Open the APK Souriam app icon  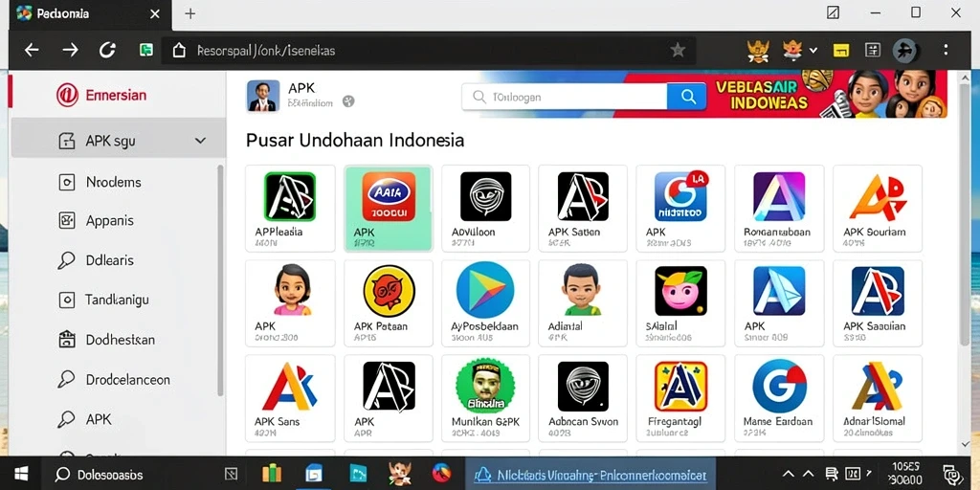[x=878, y=197]
